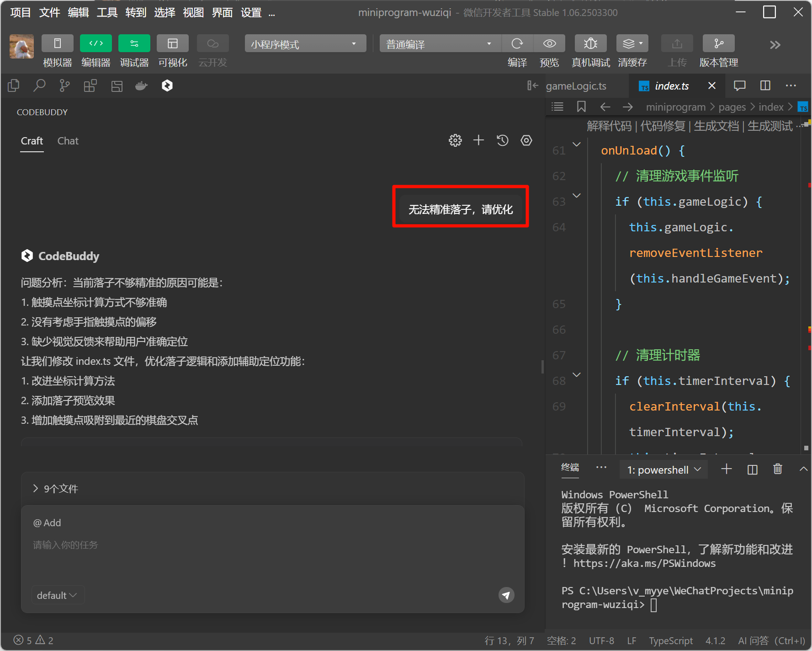
Task: Start a new CodeBuddy conversation plus icon
Action: click(x=478, y=140)
